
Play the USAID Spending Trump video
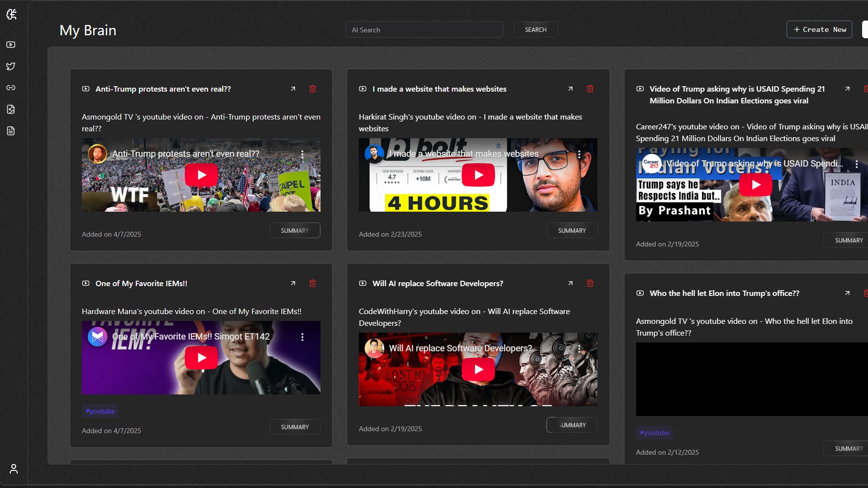coord(756,185)
